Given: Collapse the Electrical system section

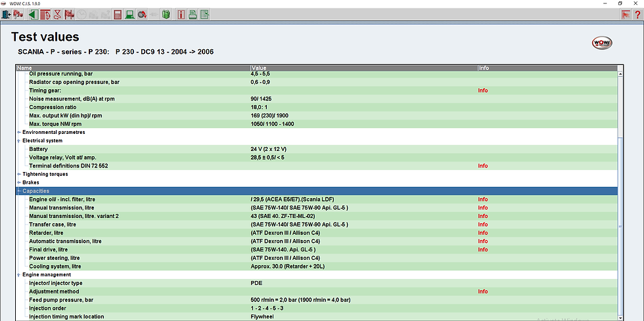Looking at the screenshot, I should 19,140.
